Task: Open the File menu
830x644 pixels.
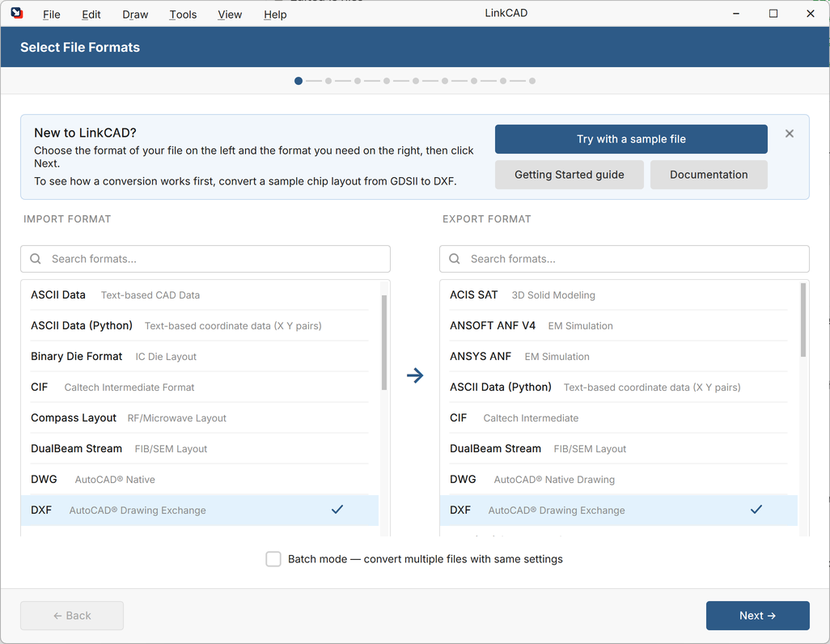Action: coord(51,15)
